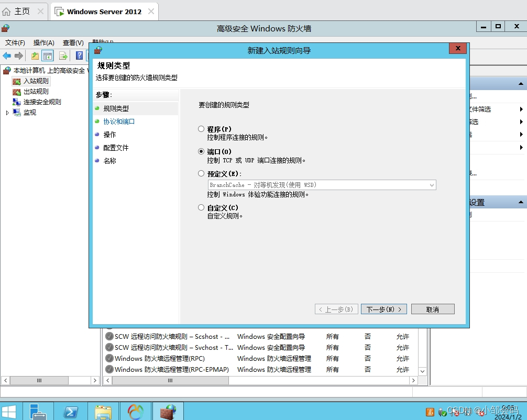Click the 取消 button

click(433, 309)
